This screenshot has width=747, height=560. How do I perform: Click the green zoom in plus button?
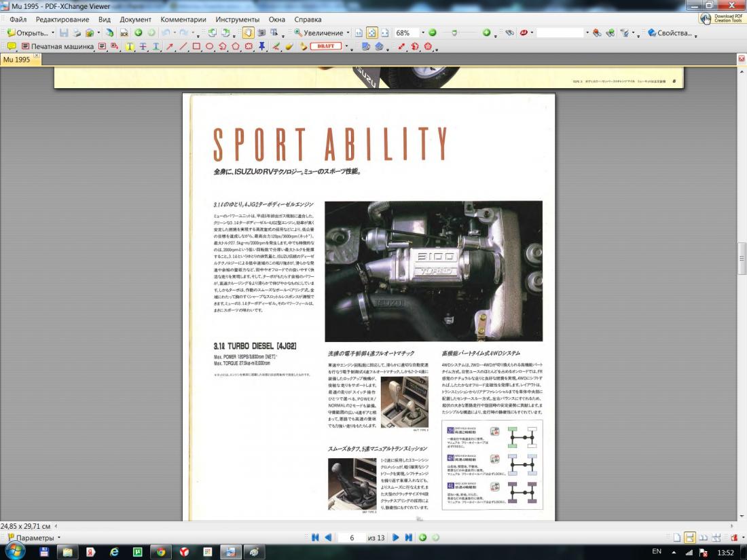(486, 33)
